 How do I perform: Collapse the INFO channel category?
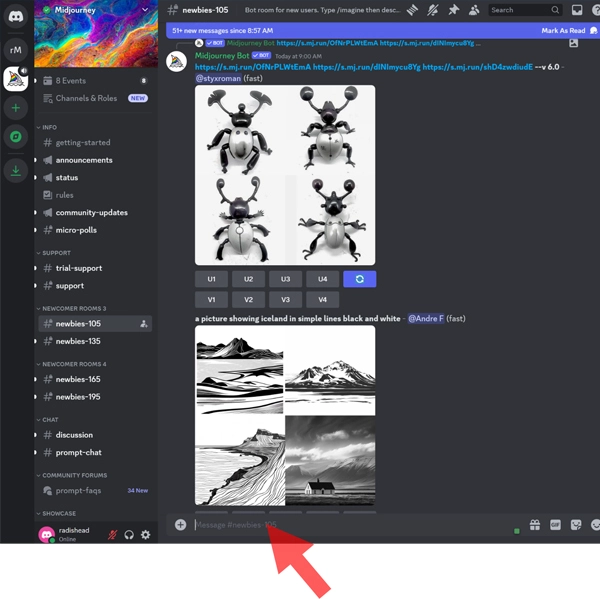point(48,128)
